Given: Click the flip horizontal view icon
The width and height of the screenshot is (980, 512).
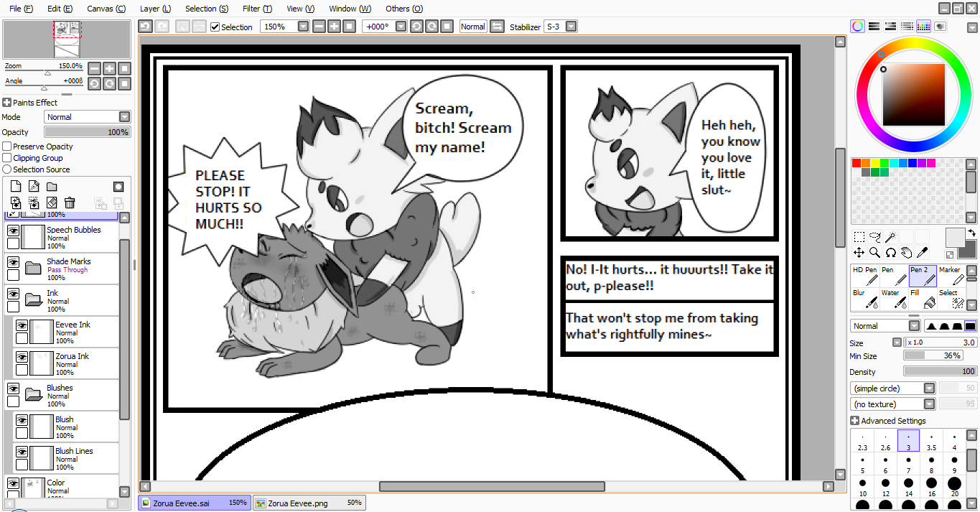Looking at the screenshot, I should pos(497,27).
